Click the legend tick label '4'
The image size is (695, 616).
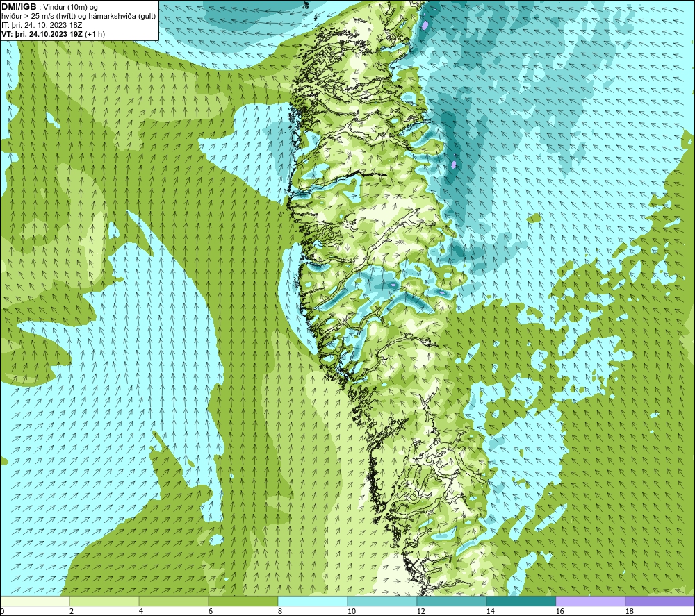click(x=141, y=611)
